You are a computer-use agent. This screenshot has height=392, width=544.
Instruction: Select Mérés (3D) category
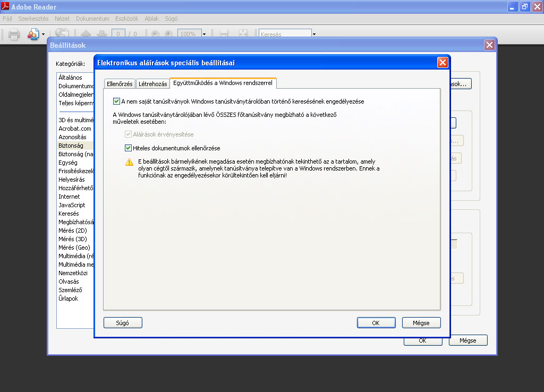73,239
